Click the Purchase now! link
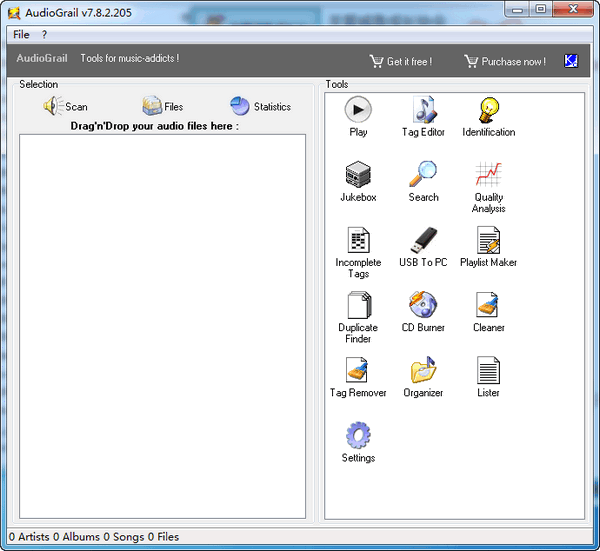The width and height of the screenshot is (600, 551). pos(505,61)
